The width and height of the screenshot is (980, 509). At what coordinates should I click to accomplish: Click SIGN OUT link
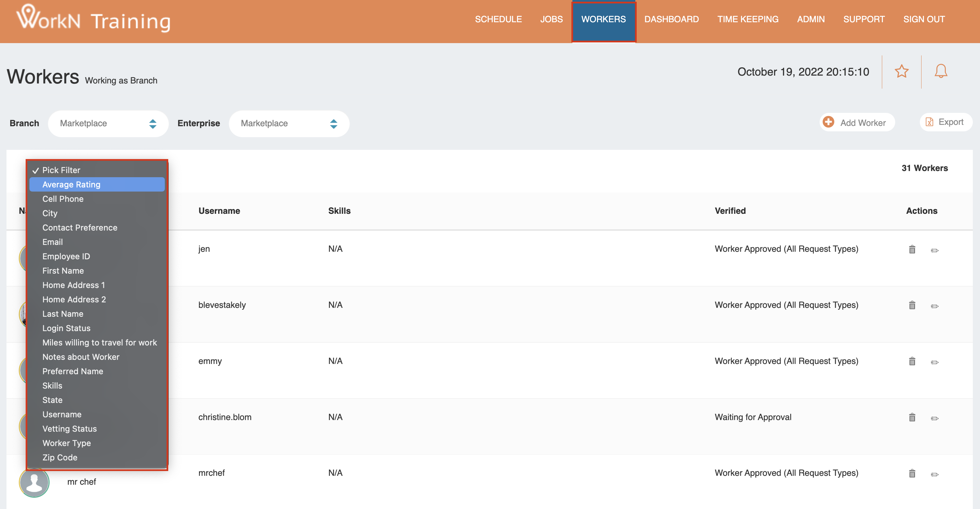pyautogui.click(x=924, y=19)
